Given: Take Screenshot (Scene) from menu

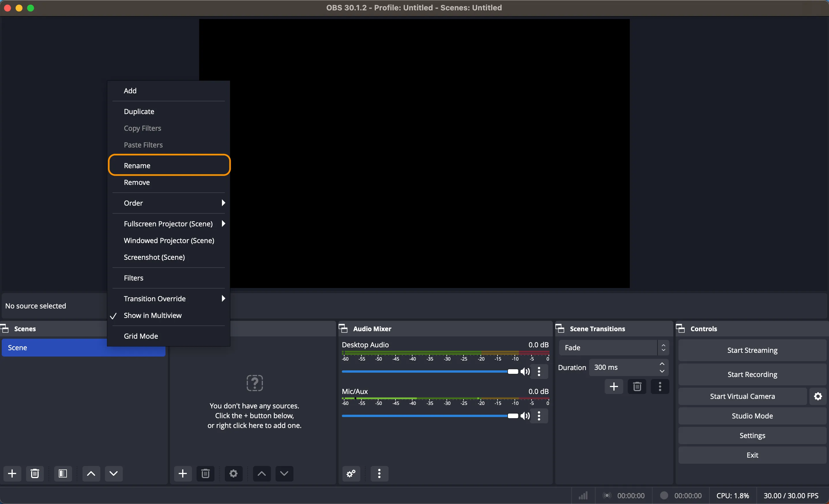Looking at the screenshot, I should point(169,257).
